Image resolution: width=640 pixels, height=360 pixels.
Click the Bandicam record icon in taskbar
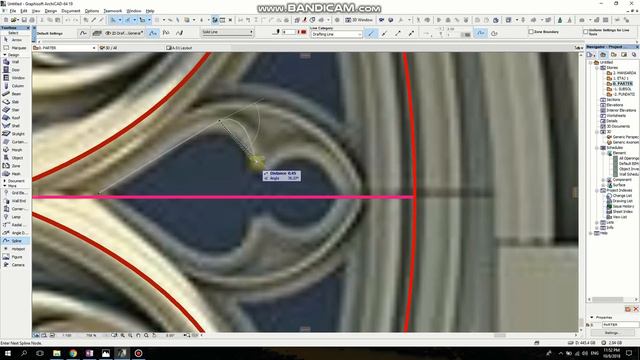(x=138, y=353)
